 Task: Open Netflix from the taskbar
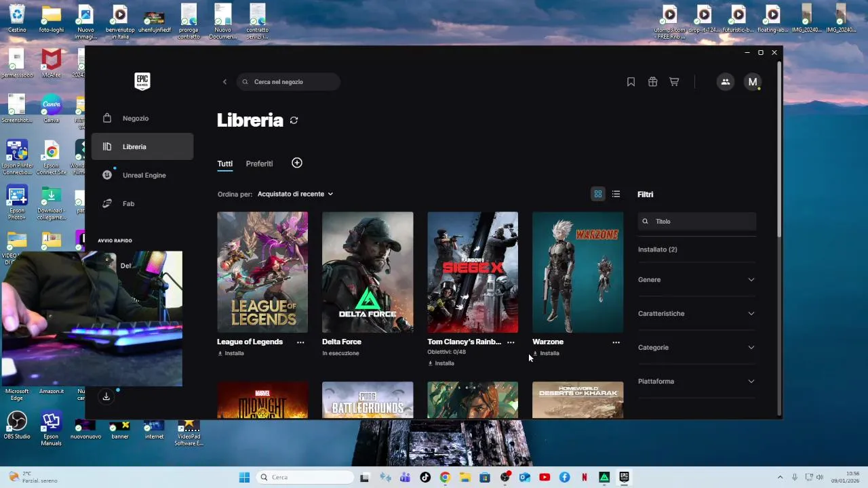(585, 477)
